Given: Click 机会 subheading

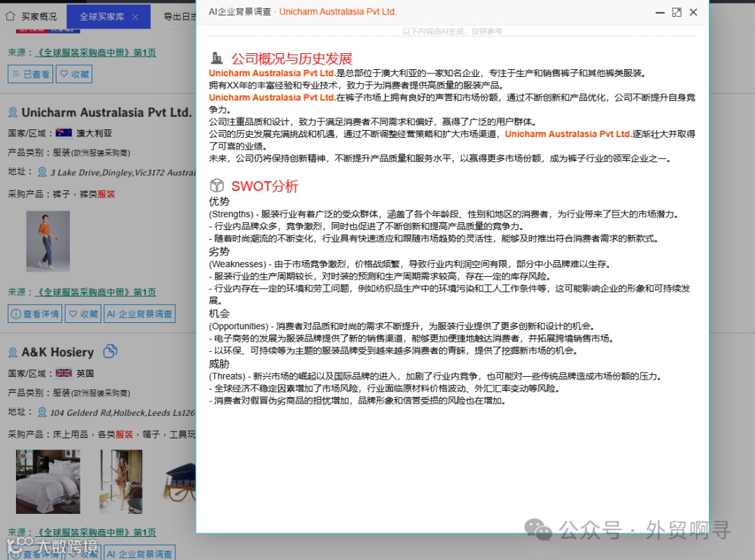Looking at the screenshot, I should [219, 313].
